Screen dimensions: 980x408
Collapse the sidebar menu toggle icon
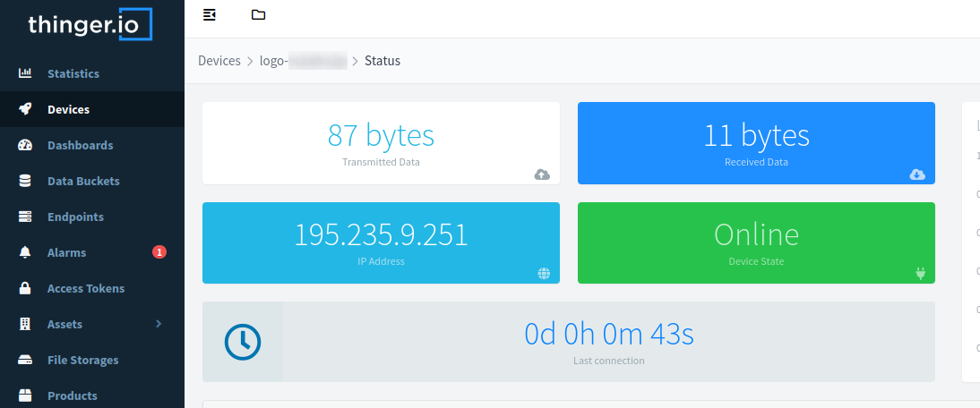click(210, 14)
